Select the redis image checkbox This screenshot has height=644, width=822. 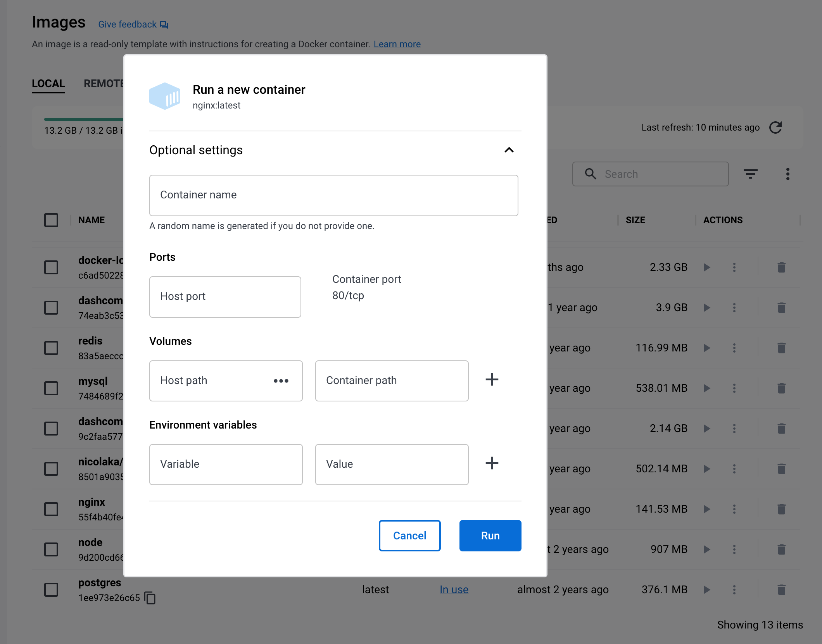pyautogui.click(x=51, y=348)
